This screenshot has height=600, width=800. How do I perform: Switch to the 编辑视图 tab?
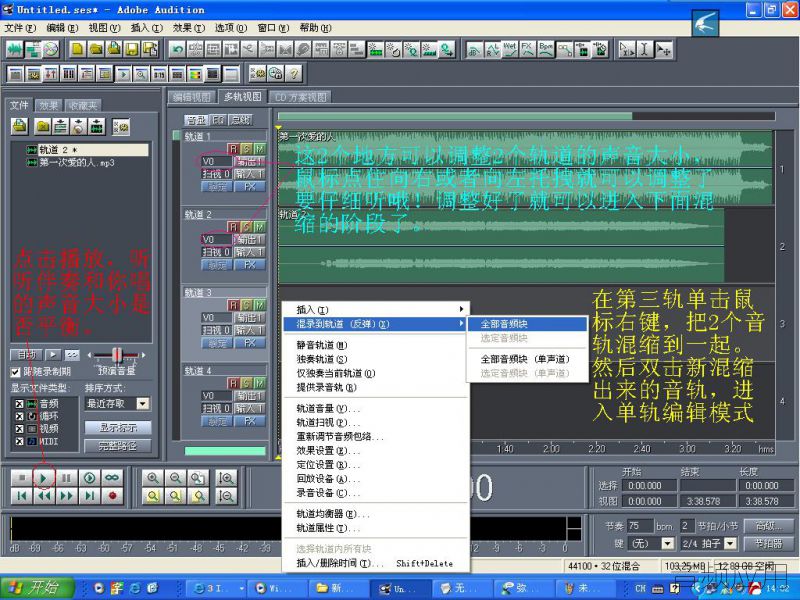192,97
